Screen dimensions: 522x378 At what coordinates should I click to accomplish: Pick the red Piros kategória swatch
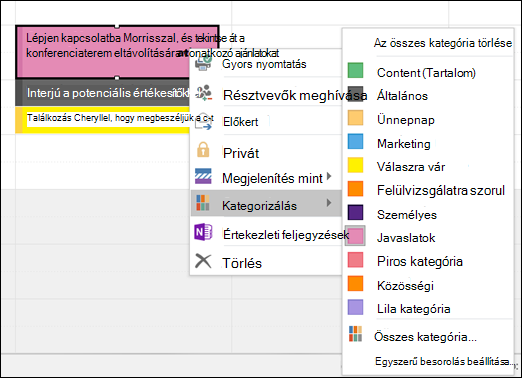pos(355,260)
